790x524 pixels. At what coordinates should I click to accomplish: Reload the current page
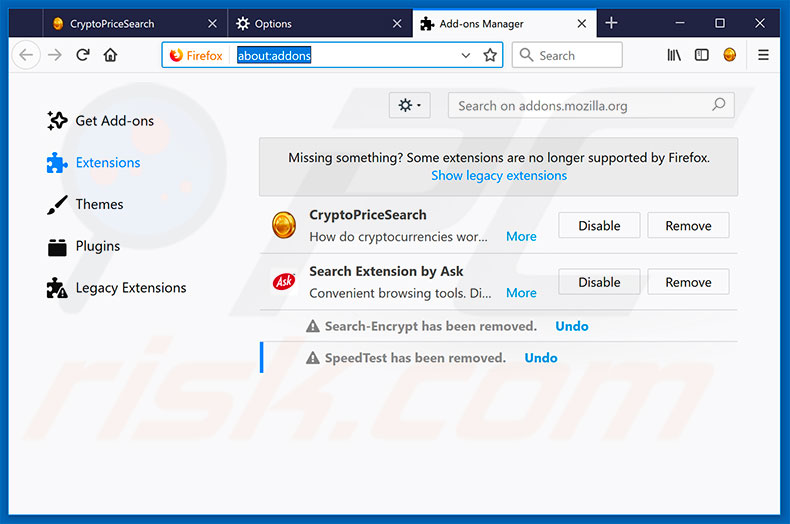pyautogui.click(x=83, y=55)
